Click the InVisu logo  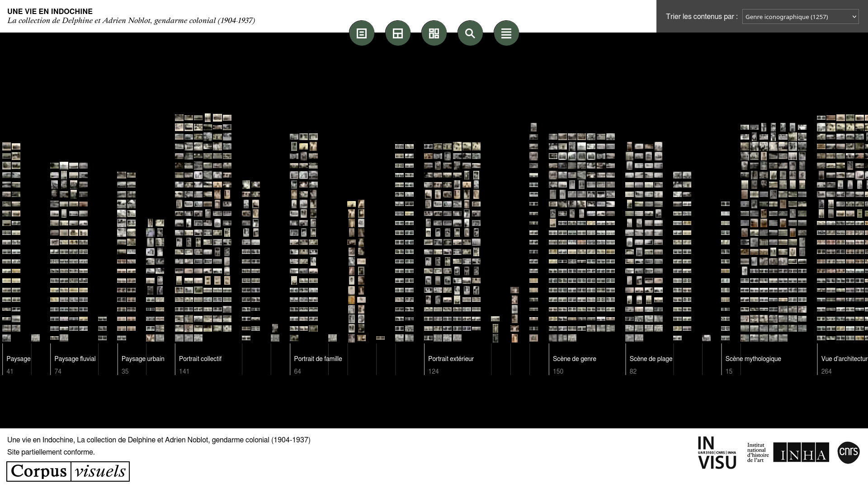click(717, 452)
